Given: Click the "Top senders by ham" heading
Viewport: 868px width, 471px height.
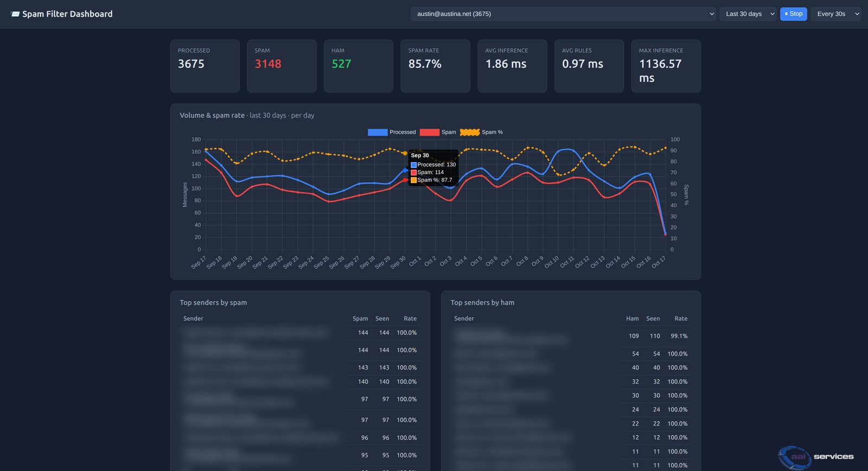Looking at the screenshot, I should pos(482,302).
